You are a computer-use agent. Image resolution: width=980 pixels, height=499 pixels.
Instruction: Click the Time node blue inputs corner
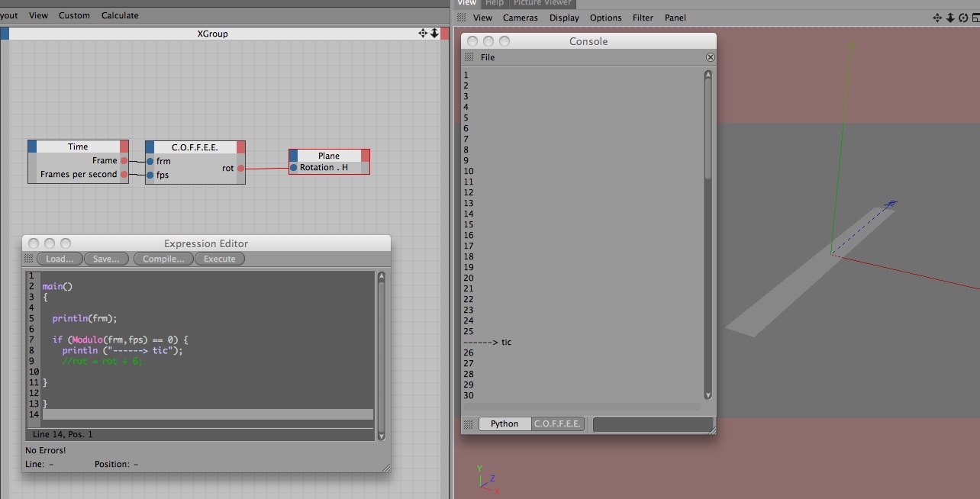(32, 146)
